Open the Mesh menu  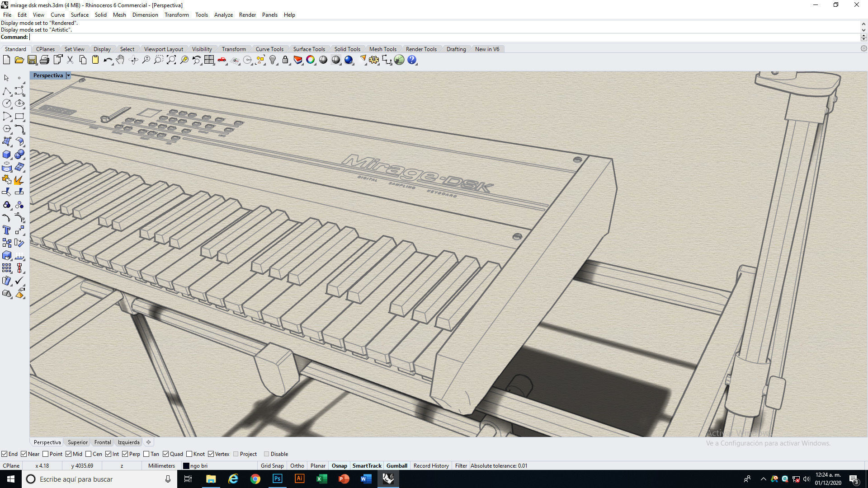pyautogui.click(x=119, y=15)
